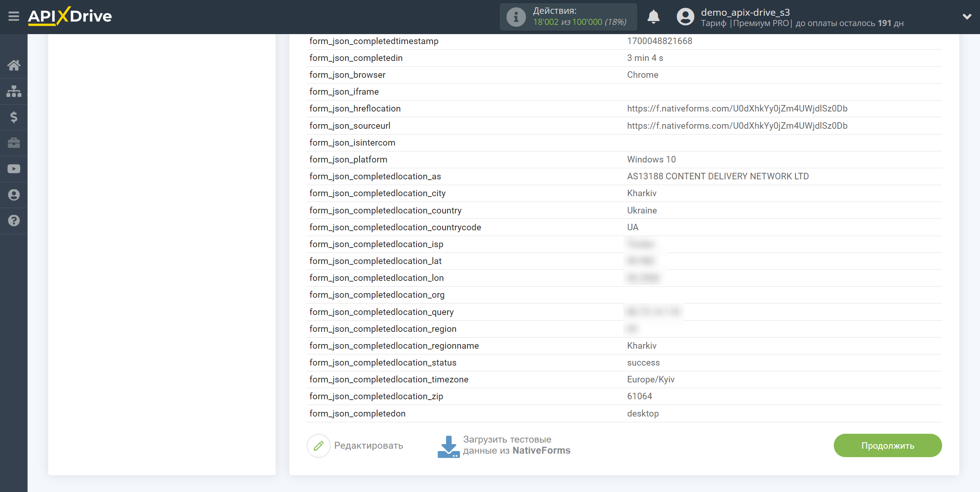
Task: Select the form_json_completedlocation_timezone field name
Action: (x=389, y=379)
